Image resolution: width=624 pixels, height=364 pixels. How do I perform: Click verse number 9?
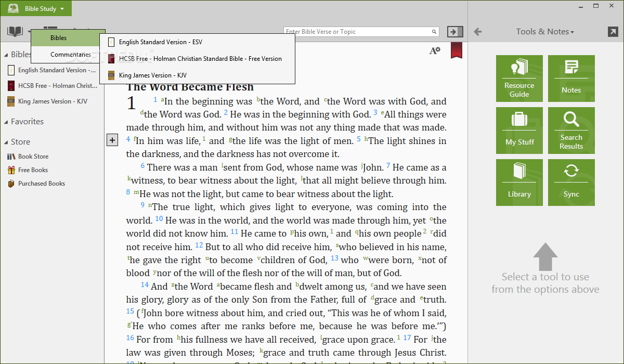tap(142, 205)
